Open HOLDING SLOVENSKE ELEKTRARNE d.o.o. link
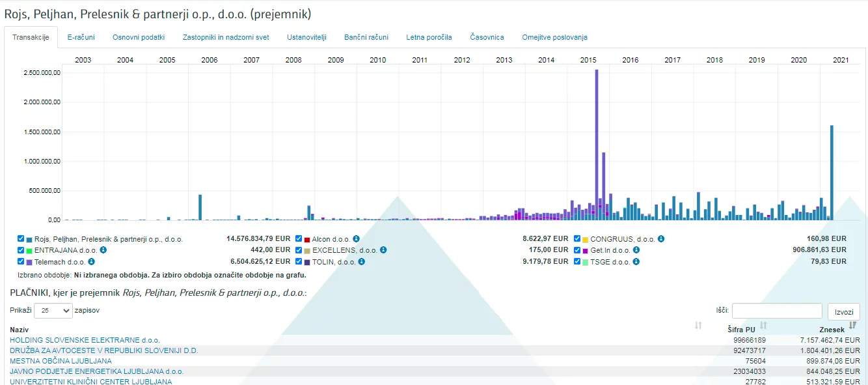Viewport: 868px width, 385px height. point(85,340)
